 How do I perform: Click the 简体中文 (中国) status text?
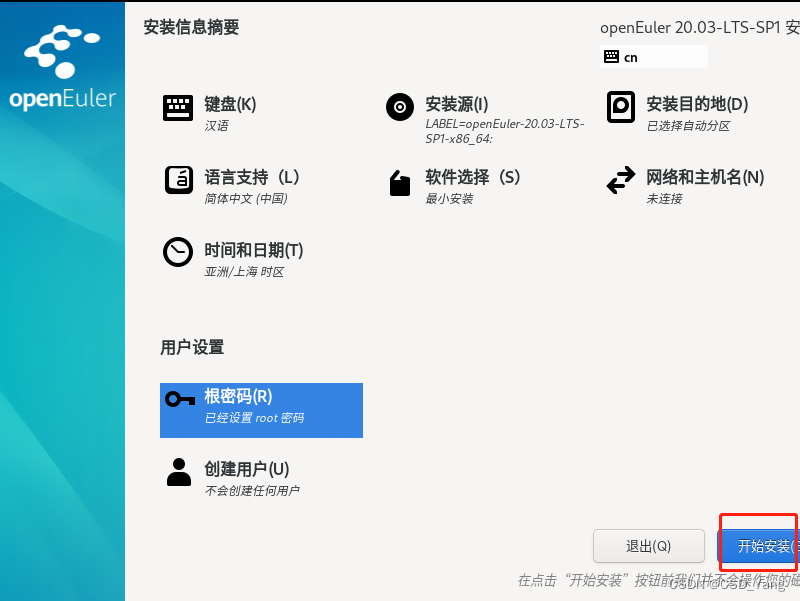(246, 198)
